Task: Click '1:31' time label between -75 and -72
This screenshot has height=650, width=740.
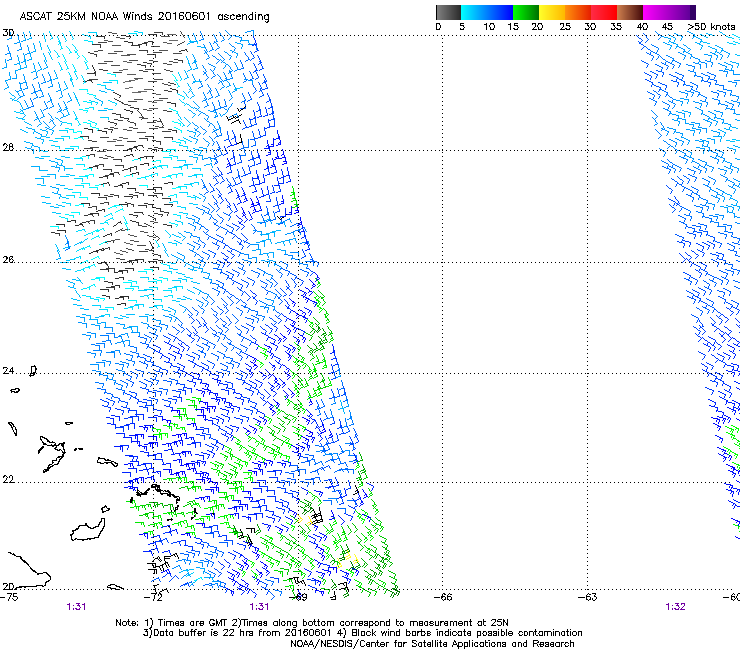Action: click(76, 607)
